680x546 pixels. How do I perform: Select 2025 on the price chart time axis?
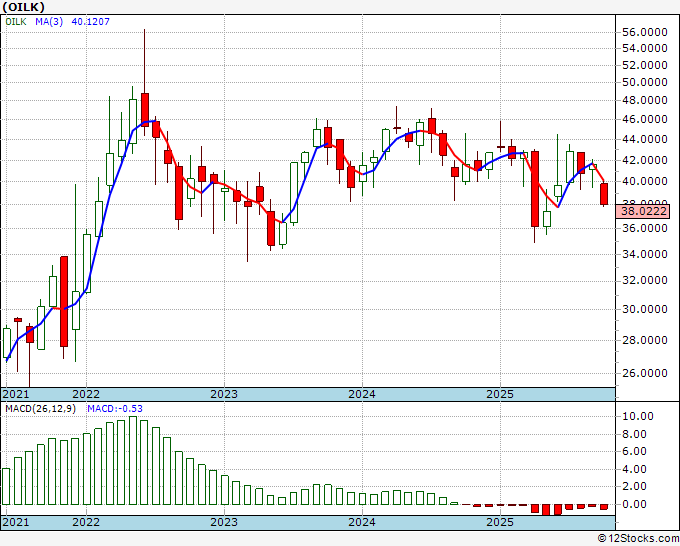499,394
